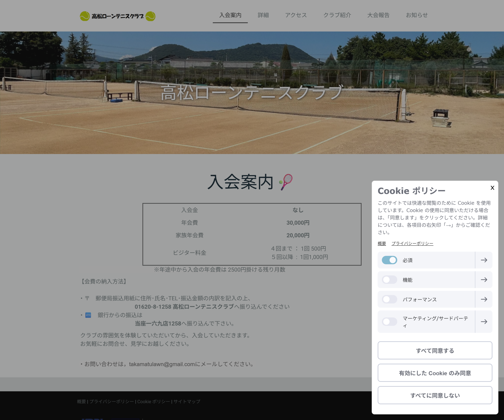Click 有効にした Cookie のみ同意 button
Viewport: 504px width, 420px height.
pos(435,373)
